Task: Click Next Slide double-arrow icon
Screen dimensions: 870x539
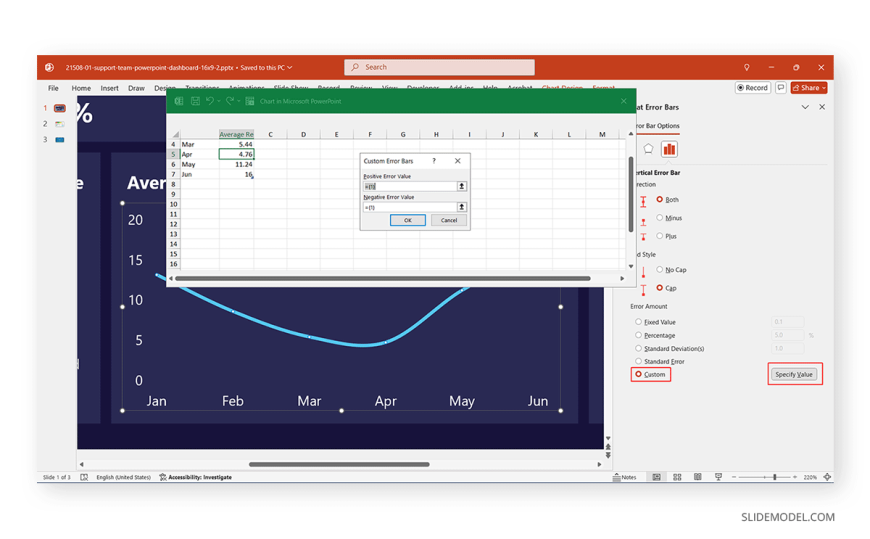Action: (608, 455)
